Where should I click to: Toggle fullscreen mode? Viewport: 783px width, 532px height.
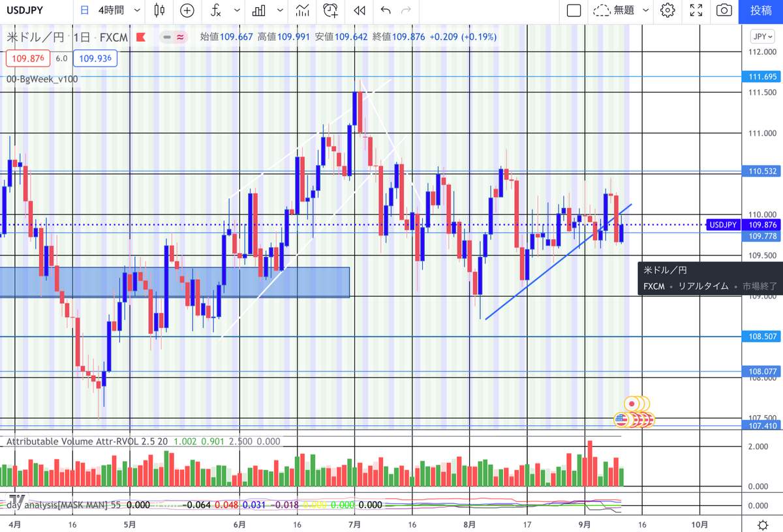[x=696, y=10]
